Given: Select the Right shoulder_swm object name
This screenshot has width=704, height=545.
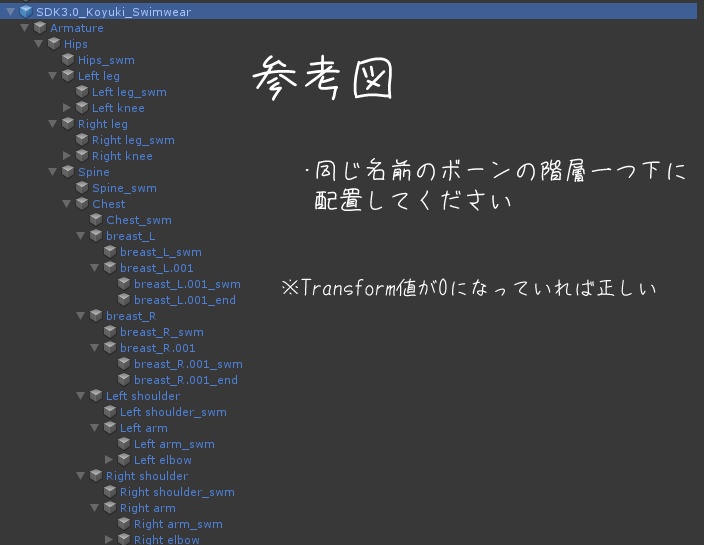Looking at the screenshot, I should pyautogui.click(x=177, y=492).
